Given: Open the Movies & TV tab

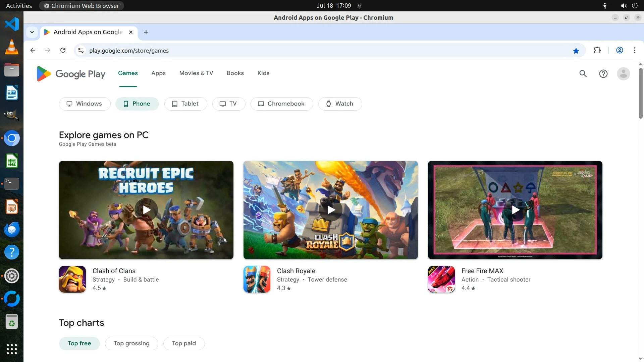Looking at the screenshot, I should pos(196,73).
